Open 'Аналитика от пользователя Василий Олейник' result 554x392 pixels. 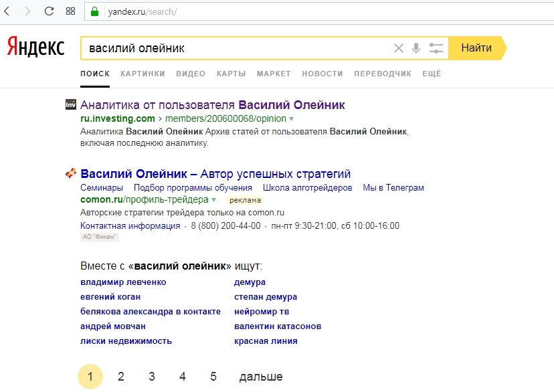point(212,105)
